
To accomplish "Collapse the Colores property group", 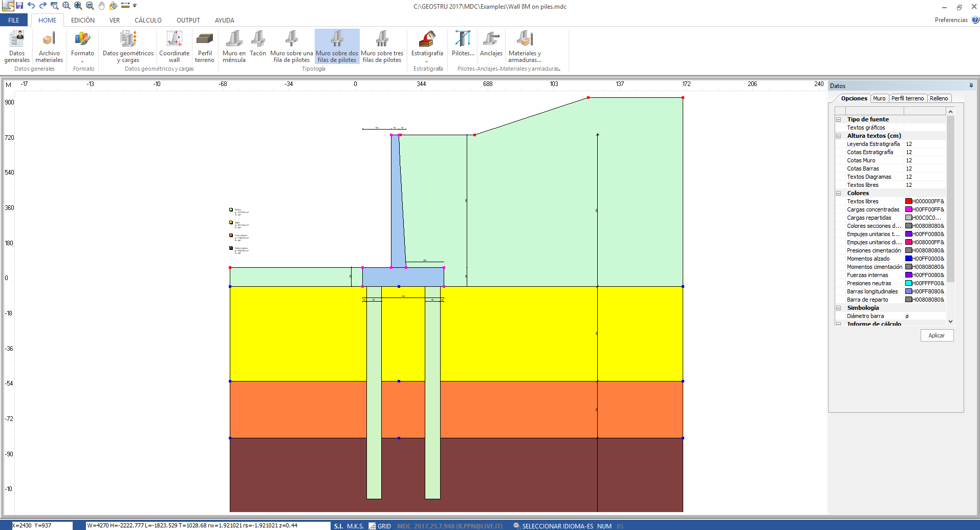I will pyautogui.click(x=839, y=193).
